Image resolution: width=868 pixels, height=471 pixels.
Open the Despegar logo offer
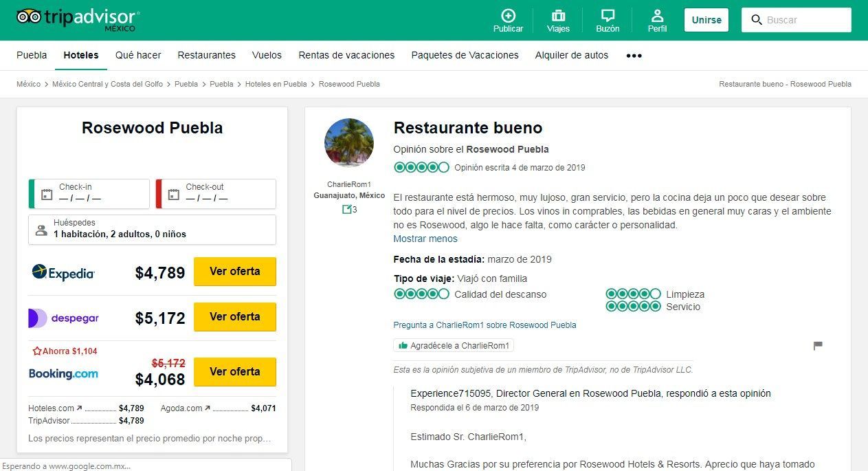click(x=63, y=318)
